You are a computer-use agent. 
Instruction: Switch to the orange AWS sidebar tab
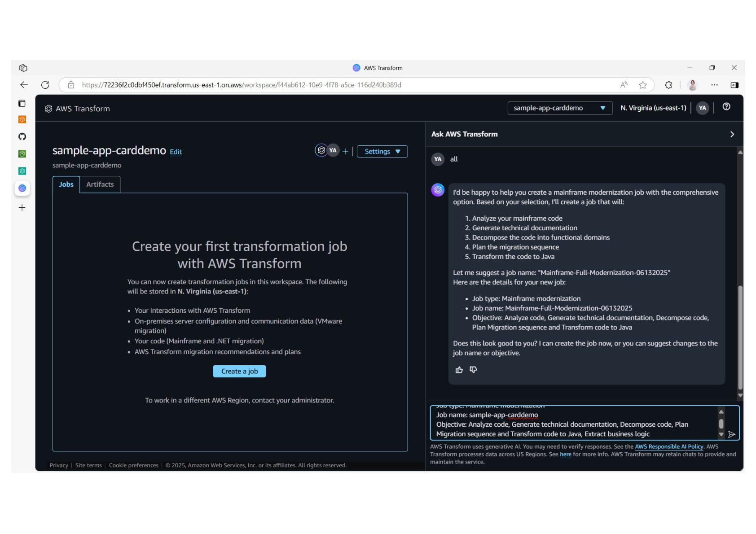(x=22, y=119)
